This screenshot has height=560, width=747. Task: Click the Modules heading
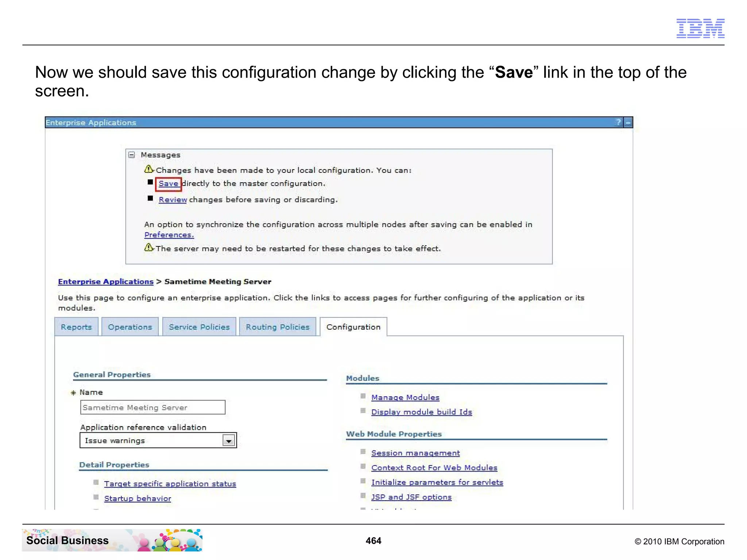pos(363,378)
